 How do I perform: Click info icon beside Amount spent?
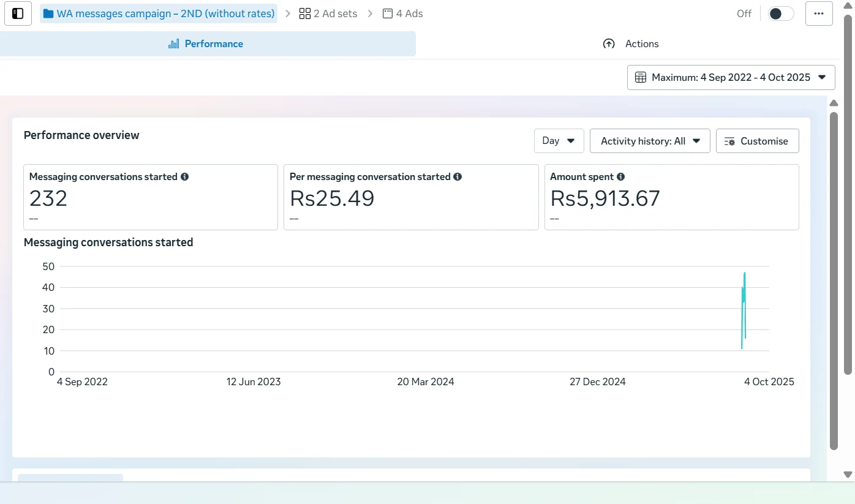620,177
